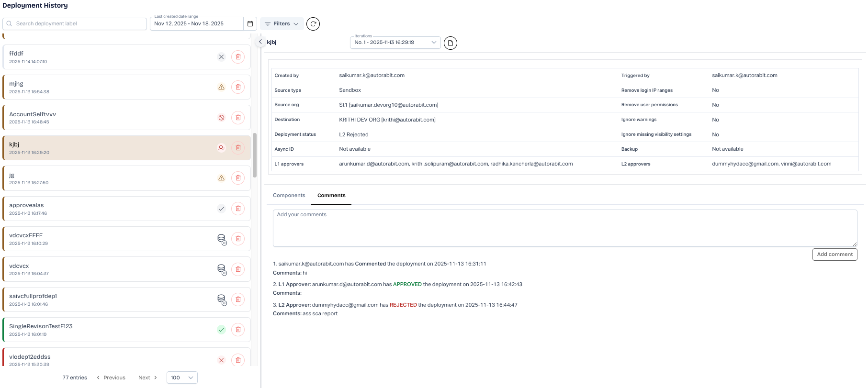The height and width of the screenshot is (388, 868).
Task: Click the warning status icon for mjhg
Action: pyautogui.click(x=221, y=87)
